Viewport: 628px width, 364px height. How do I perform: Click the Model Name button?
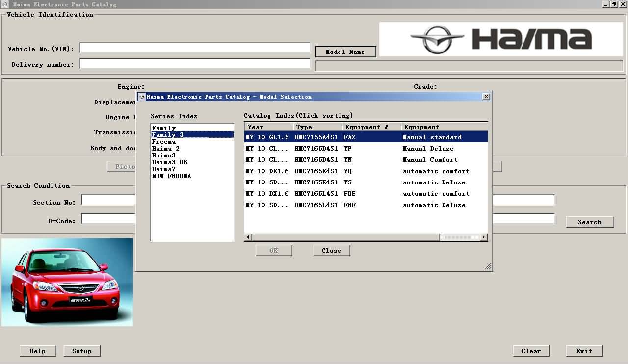pyautogui.click(x=345, y=52)
